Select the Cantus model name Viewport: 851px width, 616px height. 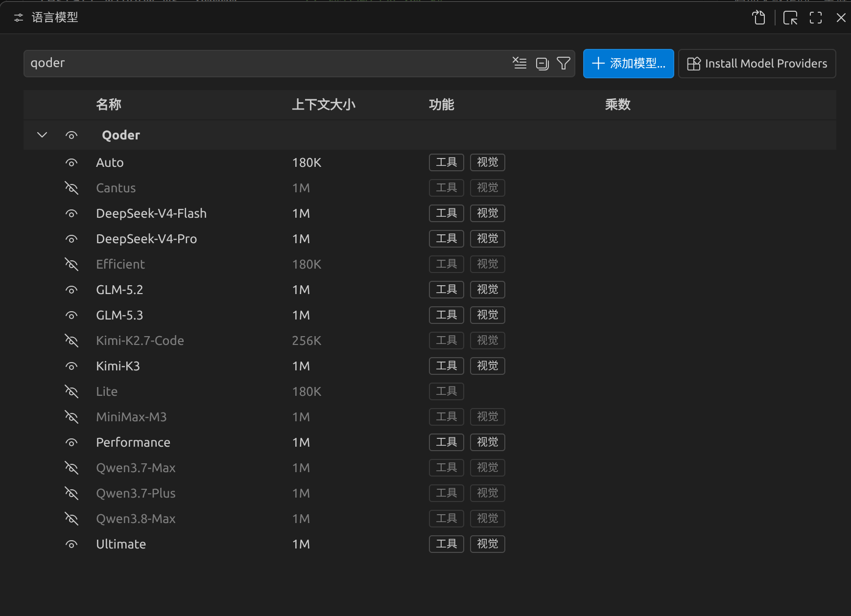click(x=116, y=188)
